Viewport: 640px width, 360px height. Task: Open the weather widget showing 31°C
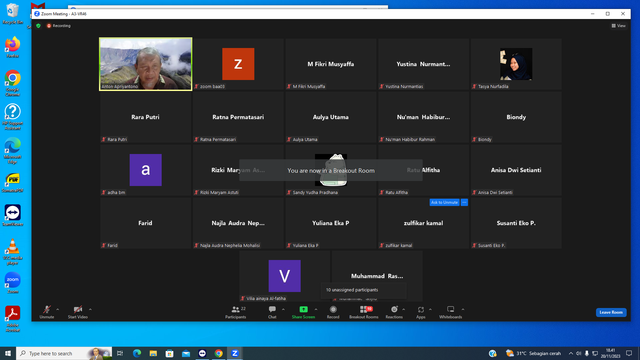[533, 353]
